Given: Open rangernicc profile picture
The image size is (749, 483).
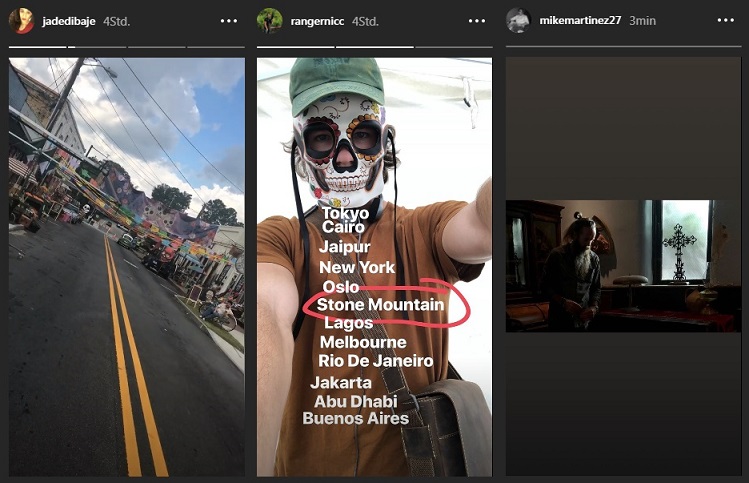Looking at the screenshot, I should (269, 21).
